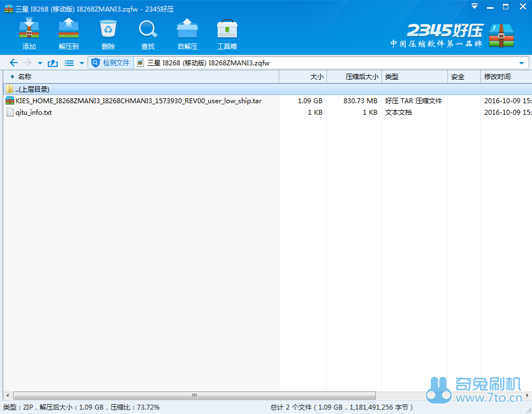Screen dimensions: 532x414
Task: Go up one folder level icon
Action: pos(53,63)
